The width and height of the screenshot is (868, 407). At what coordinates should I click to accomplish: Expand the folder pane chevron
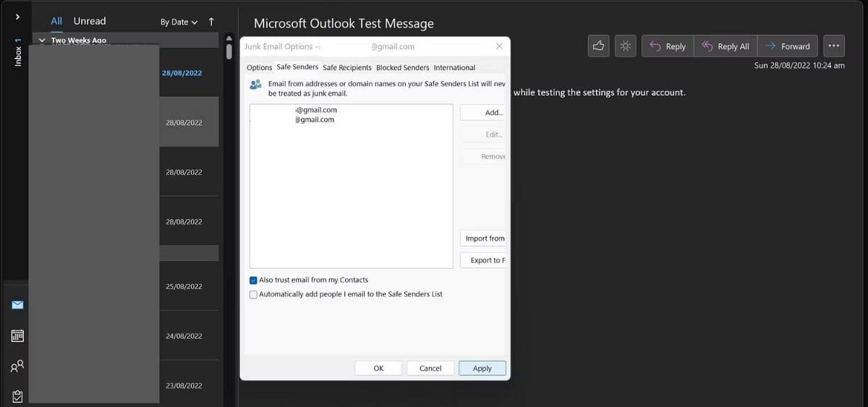(x=17, y=16)
